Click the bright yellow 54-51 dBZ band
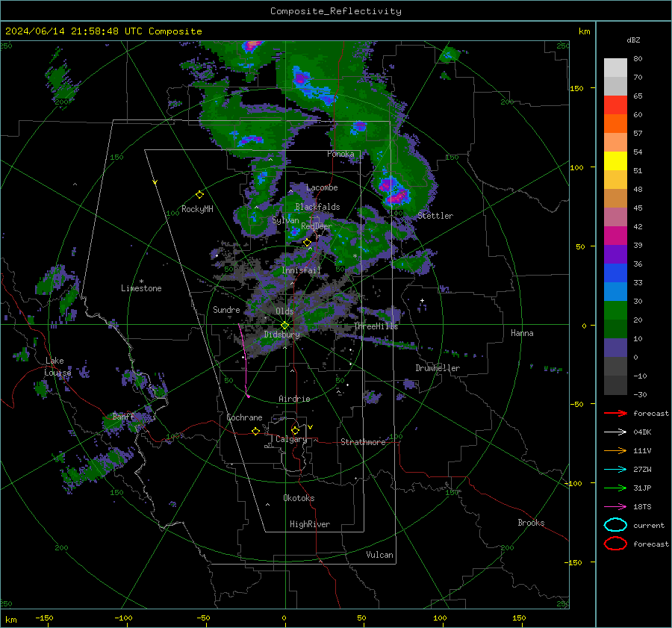 (615, 161)
